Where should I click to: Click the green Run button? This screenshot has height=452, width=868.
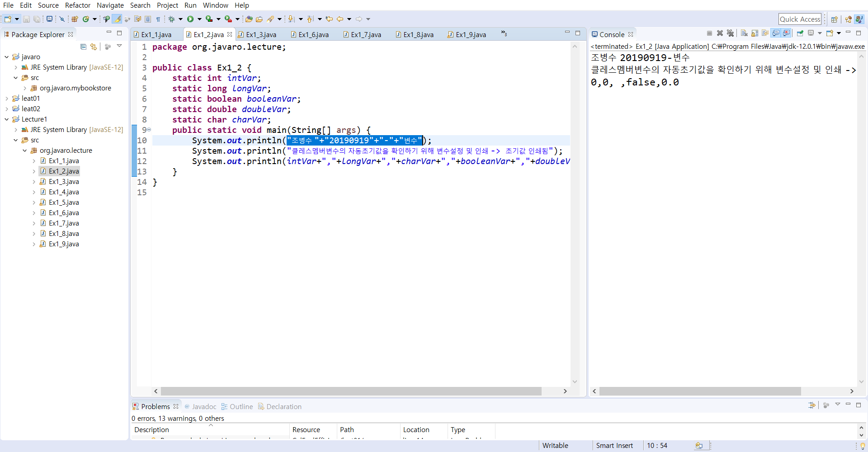pyautogui.click(x=190, y=19)
